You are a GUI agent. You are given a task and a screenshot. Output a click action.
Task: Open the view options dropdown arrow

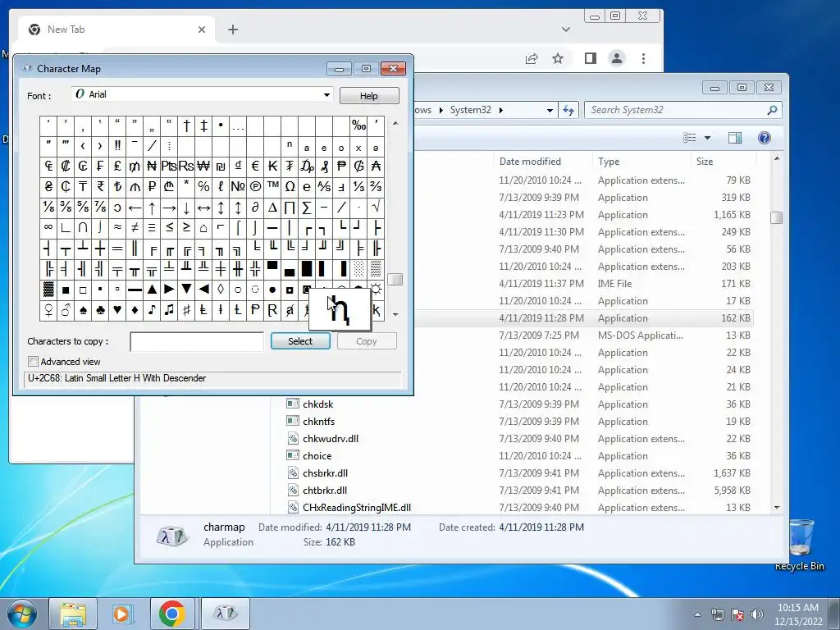[707, 138]
